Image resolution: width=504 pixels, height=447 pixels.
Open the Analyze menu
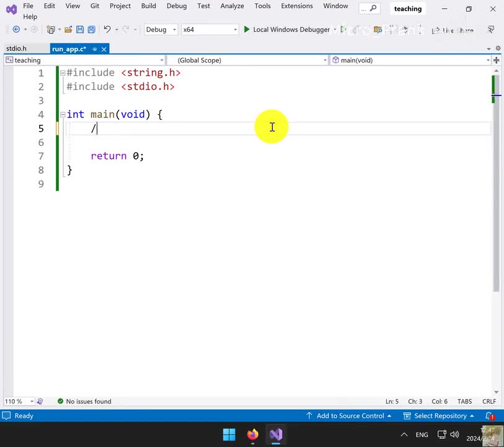(x=232, y=6)
